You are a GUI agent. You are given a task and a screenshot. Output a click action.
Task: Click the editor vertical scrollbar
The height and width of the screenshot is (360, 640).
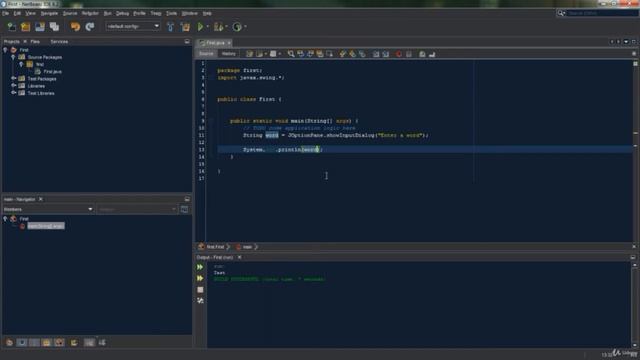click(635, 151)
